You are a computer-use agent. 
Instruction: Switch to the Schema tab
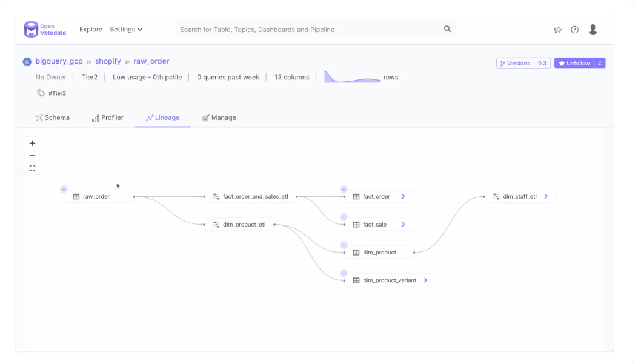point(53,117)
